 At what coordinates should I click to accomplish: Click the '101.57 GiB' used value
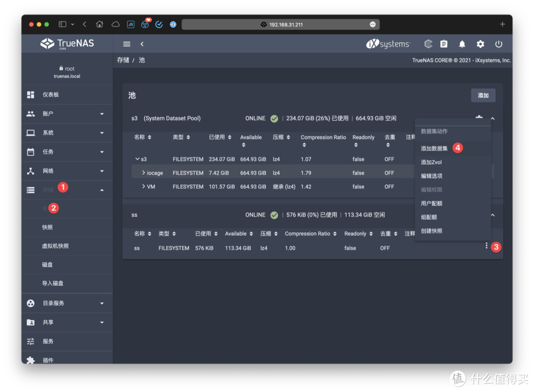pos(222,187)
